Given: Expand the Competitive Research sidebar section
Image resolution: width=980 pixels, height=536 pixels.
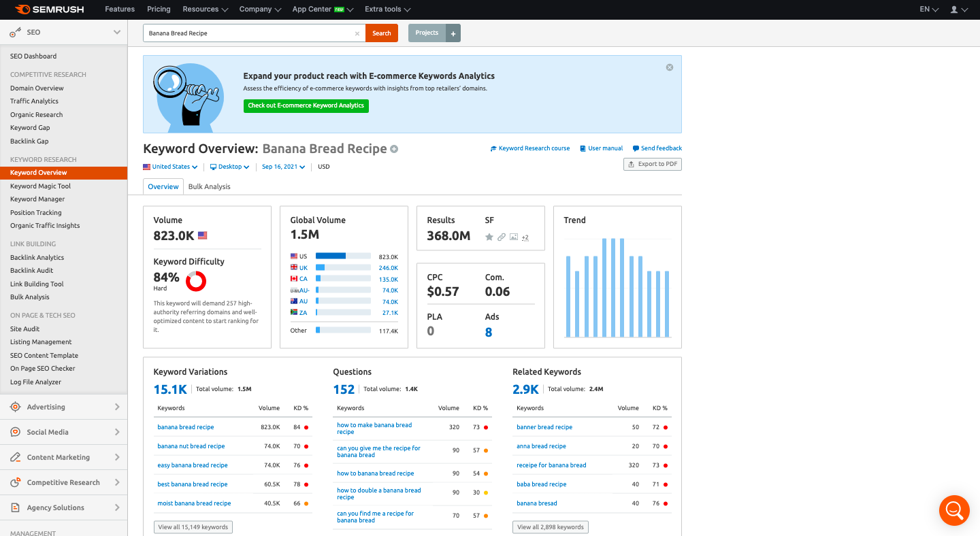Looking at the screenshot, I should [117, 482].
